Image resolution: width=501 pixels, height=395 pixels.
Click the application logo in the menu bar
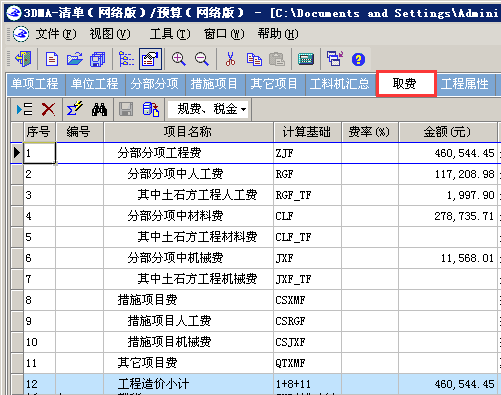tap(21, 34)
